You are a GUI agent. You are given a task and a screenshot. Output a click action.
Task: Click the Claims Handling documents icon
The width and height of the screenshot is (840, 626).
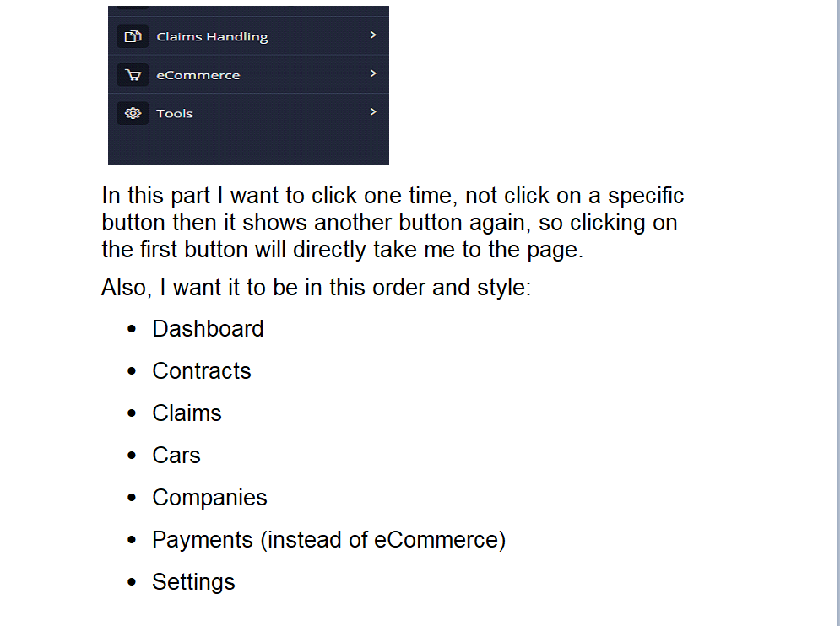coord(133,36)
